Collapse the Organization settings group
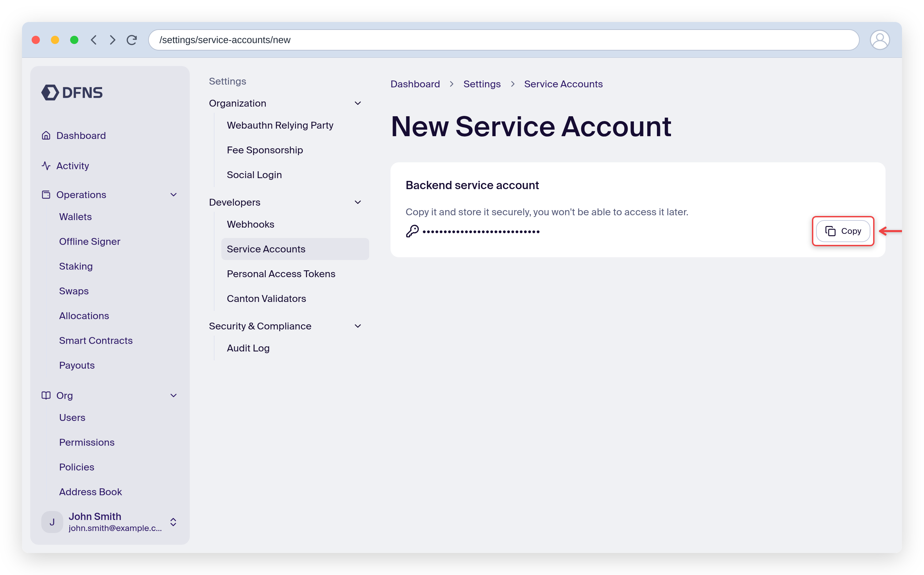 (357, 103)
